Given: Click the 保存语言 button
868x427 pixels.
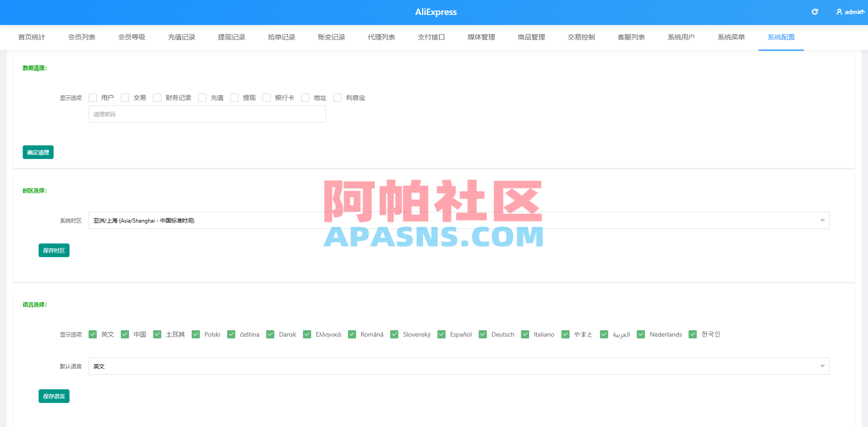Looking at the screenshot, I should click(x=54, y=396).
